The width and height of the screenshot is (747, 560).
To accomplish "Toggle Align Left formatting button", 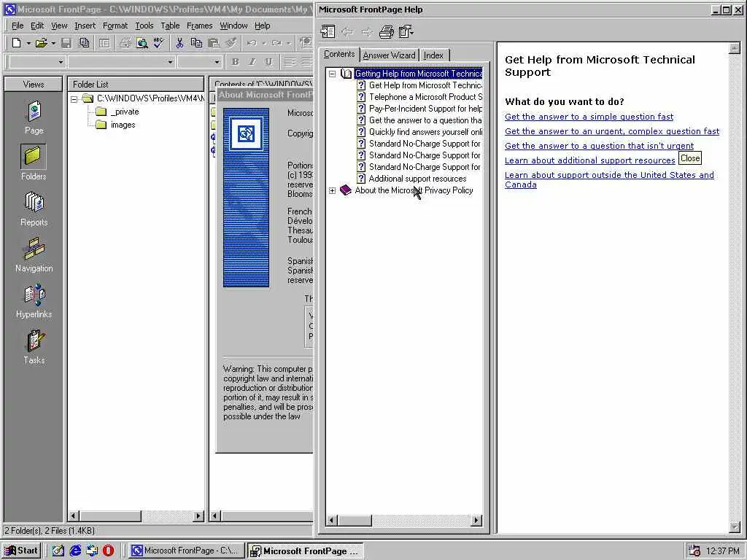I will [x=289, y=62].
